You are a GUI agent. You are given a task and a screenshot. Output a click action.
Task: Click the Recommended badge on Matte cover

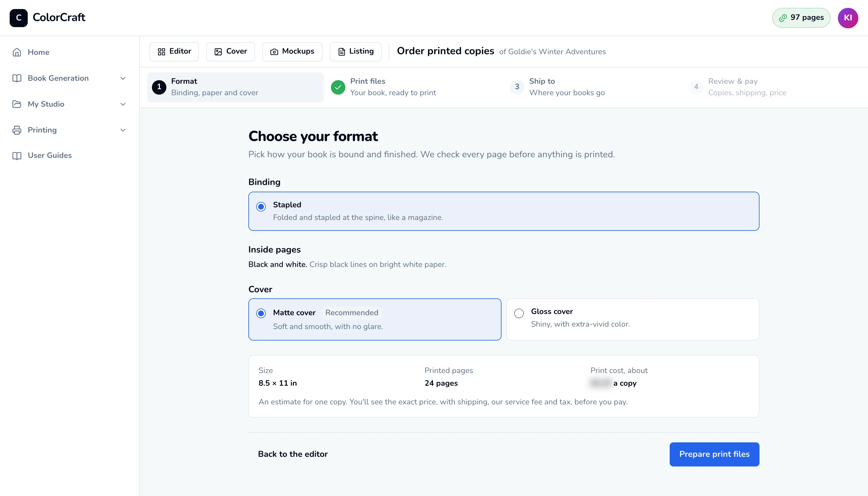[x=351, y=312]
